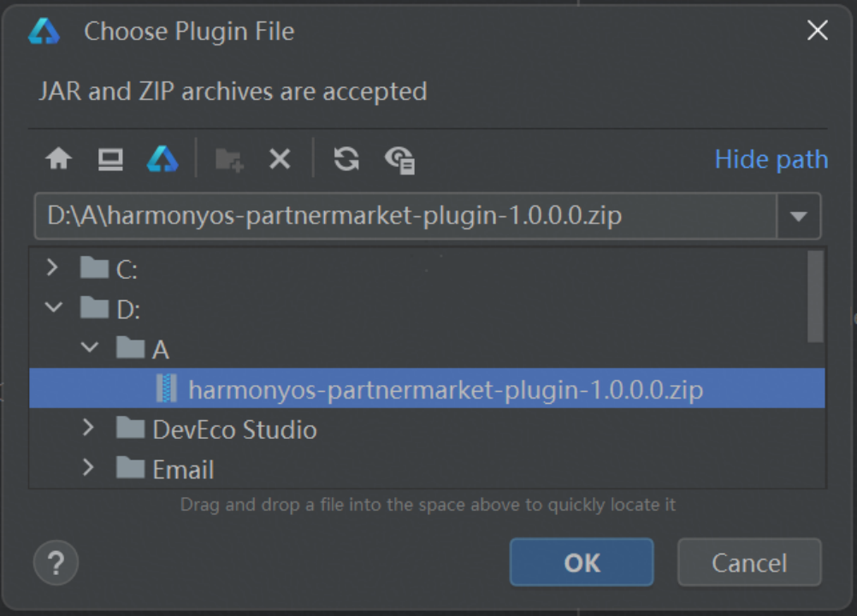
Task: Expand the C: drive node
Action: coord(52,267)
